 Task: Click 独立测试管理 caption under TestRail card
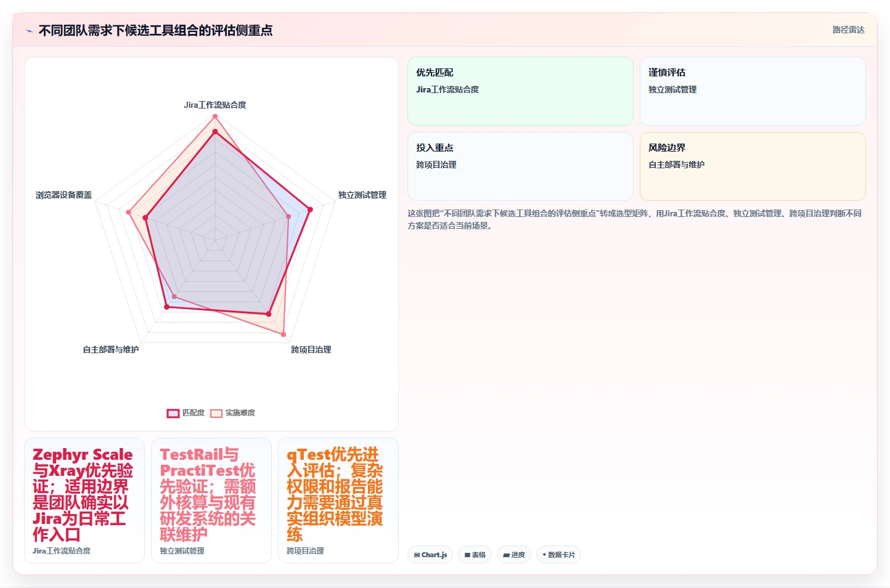click(182, 551)
